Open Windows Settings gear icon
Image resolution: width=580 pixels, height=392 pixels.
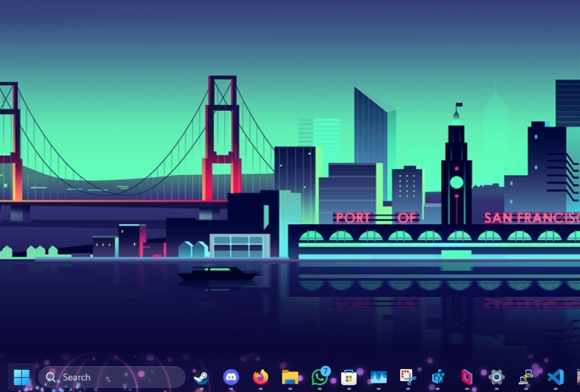tap(497, 377)
